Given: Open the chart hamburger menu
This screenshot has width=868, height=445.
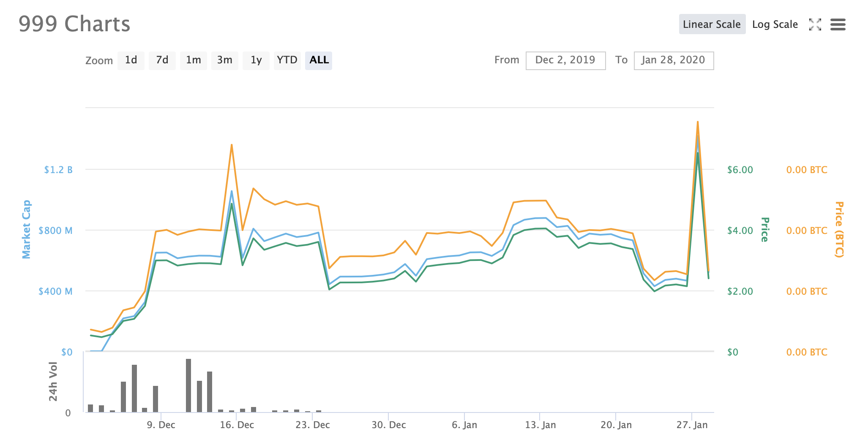Looking at the screenshot, I should coord(838,24).
